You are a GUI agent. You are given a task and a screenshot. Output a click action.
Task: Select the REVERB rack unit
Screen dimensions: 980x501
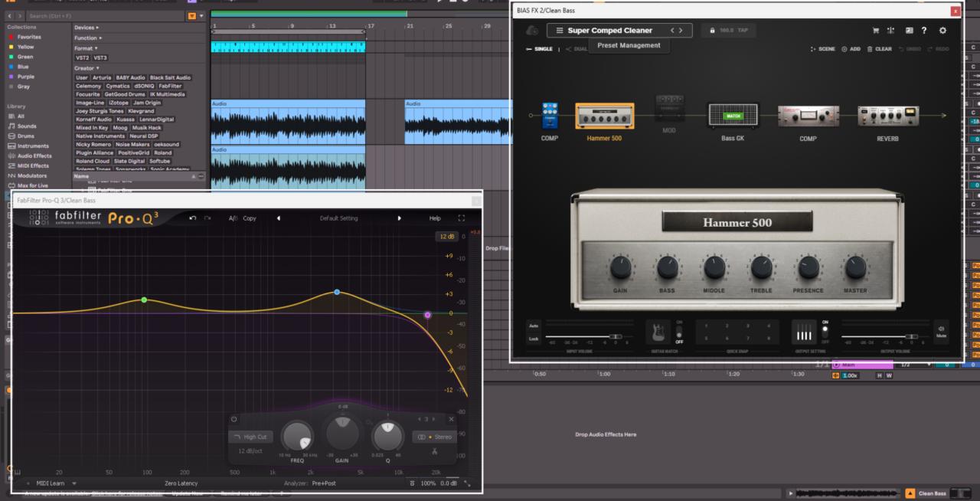888,116
